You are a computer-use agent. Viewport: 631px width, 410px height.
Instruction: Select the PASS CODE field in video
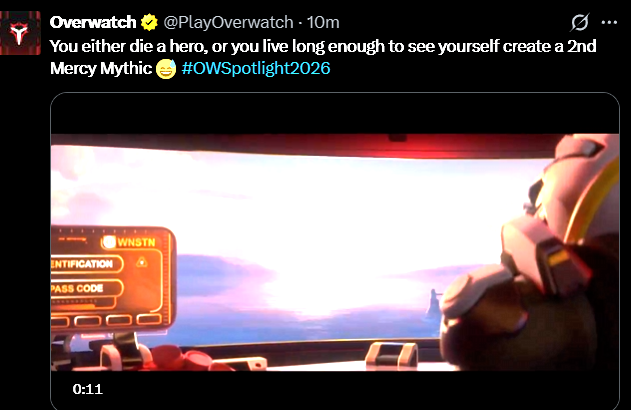[x=86, y=288]
